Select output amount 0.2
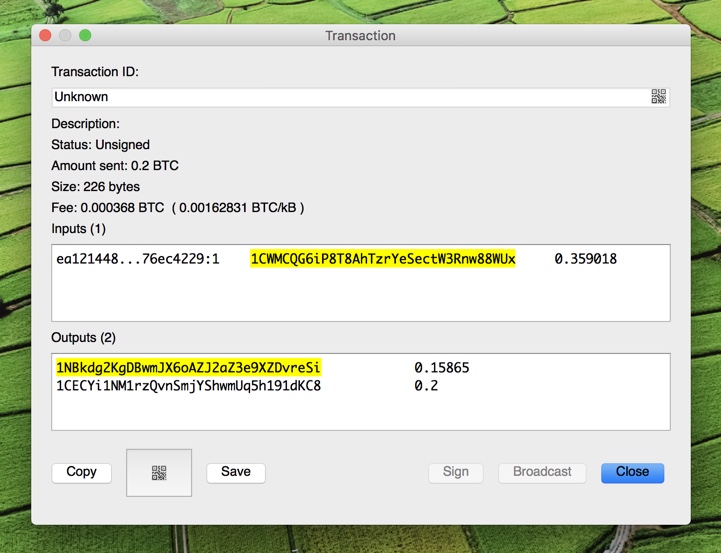This screenshot has width=721, height=553. point(426,386)
